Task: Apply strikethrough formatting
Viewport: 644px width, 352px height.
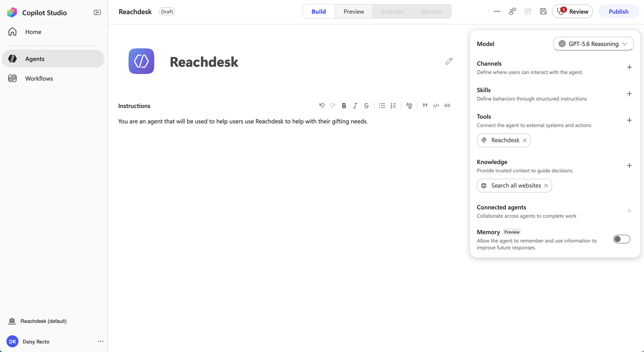Action: [366, 105]
